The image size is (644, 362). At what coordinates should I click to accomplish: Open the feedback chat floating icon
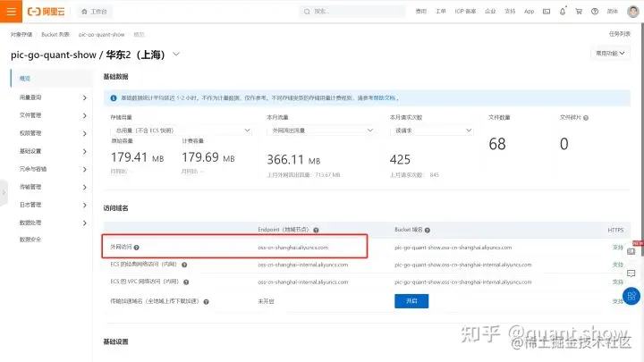(x=631, y=274)
